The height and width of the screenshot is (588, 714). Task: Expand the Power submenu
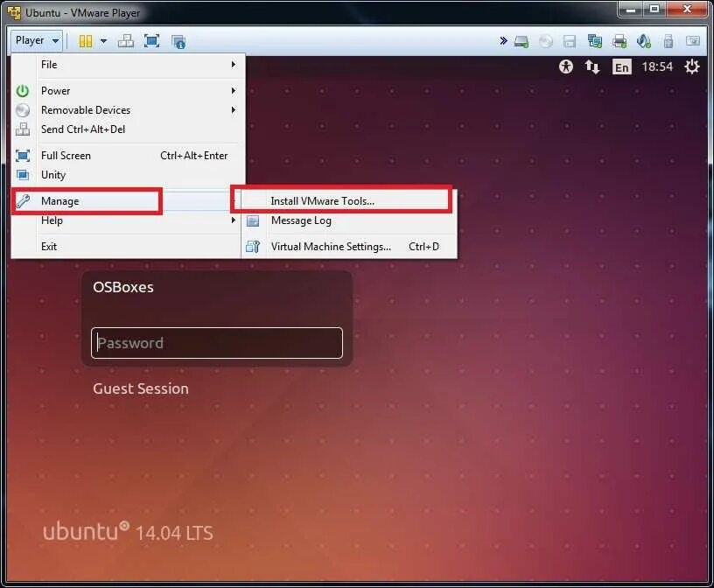pos(128,91)
